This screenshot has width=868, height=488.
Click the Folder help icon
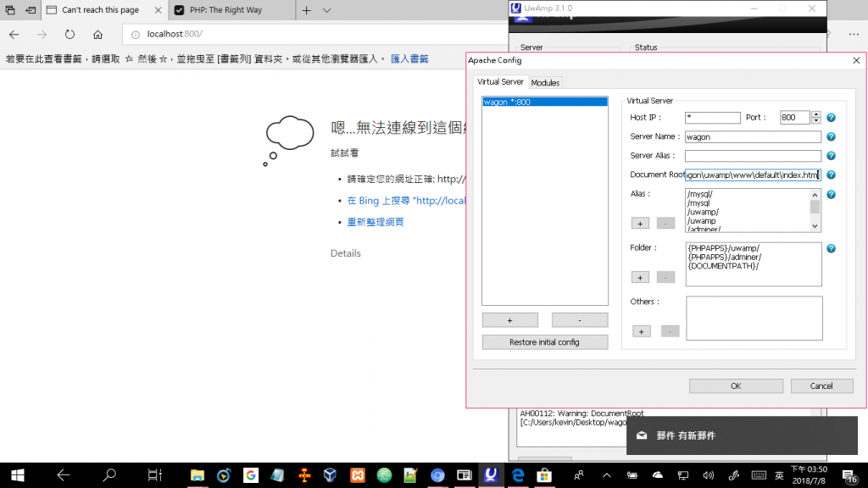coord(831,248)
